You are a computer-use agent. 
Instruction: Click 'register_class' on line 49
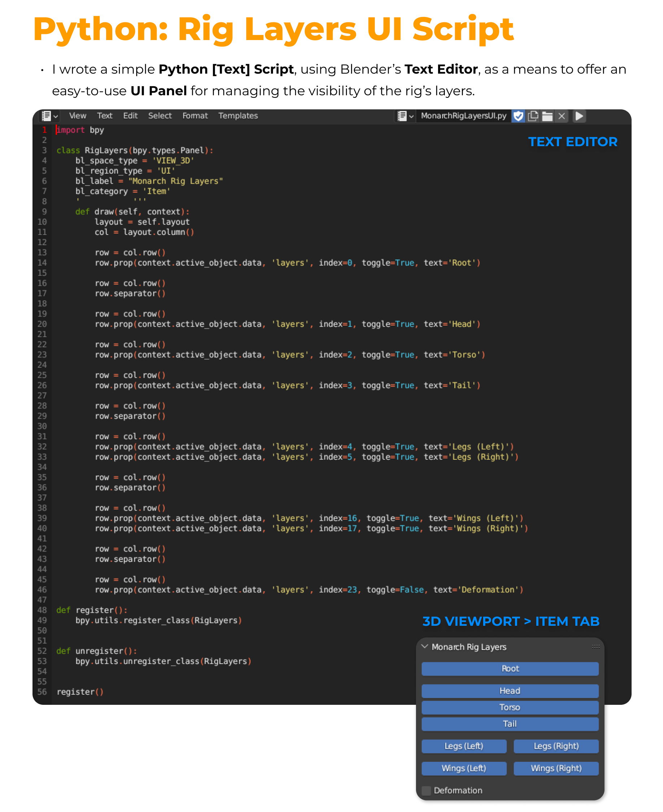tap(157, 620)
